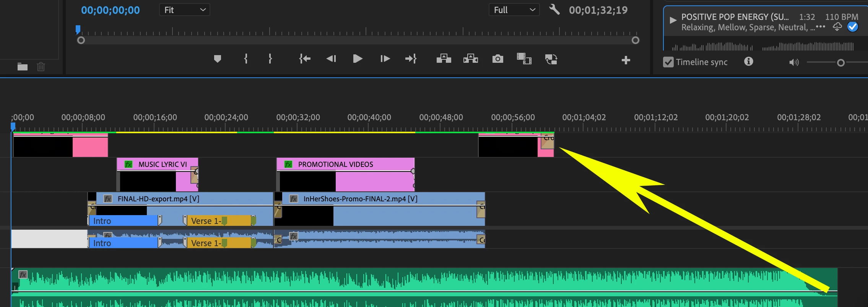Go to Out point

click(411, 59)
